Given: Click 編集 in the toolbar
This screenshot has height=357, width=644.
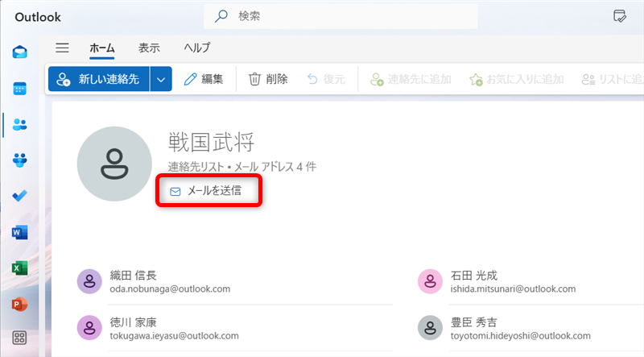Looking at the screenshot, I should point(204,79).
